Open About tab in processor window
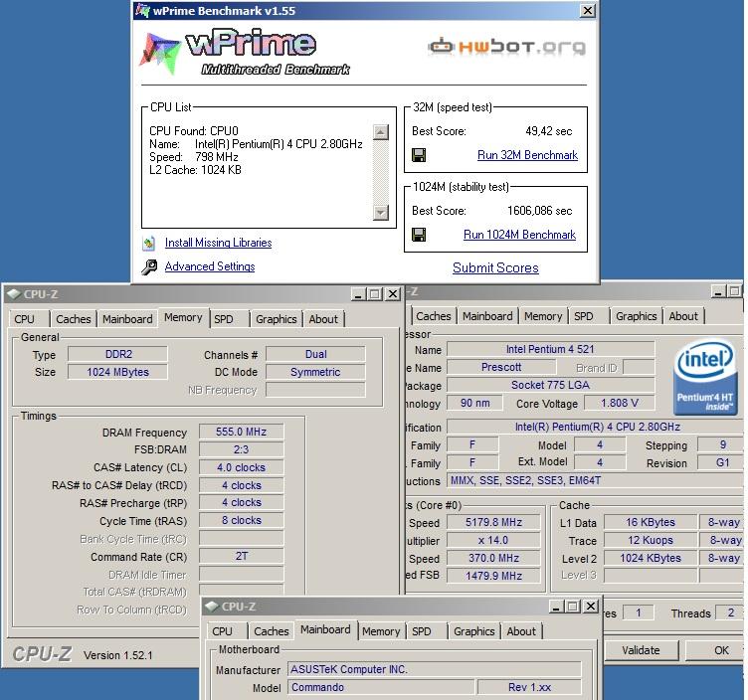Viewport: 748px width, 700px height. 683,316
